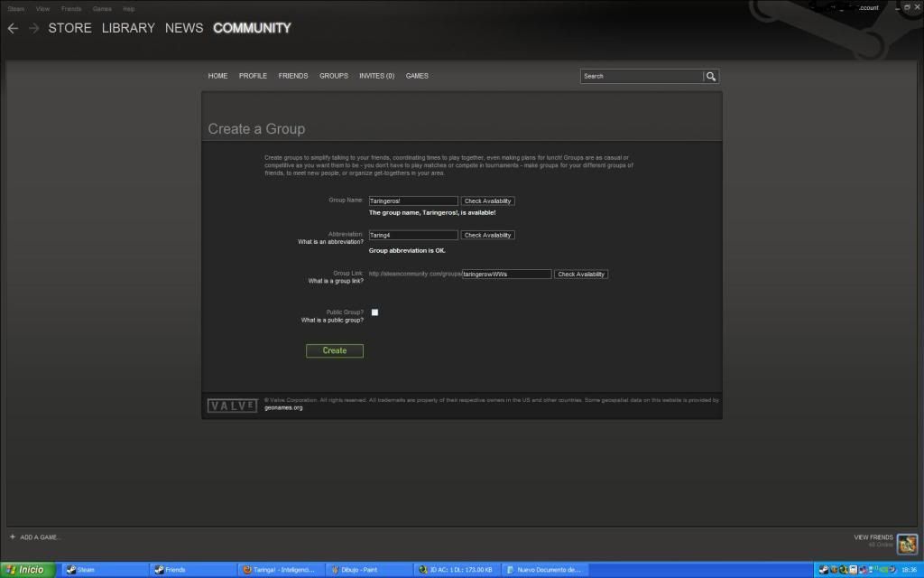Image resolution: width=924 pixels, height=578 pixels.
Task: Check availability of the group link
Action: (x=581, y=275)
